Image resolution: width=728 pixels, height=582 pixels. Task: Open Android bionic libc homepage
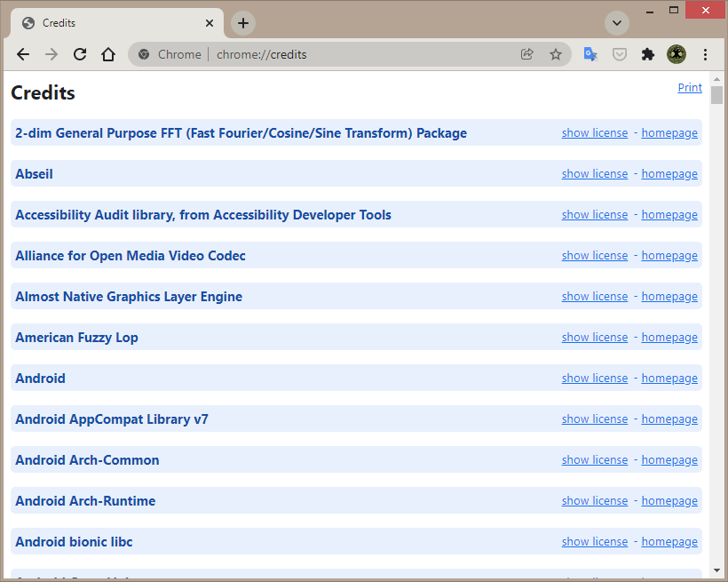tap(669, 542)
